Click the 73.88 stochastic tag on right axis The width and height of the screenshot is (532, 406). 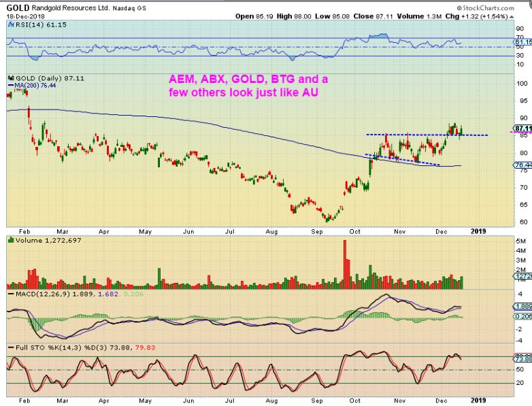coord(523,359)
